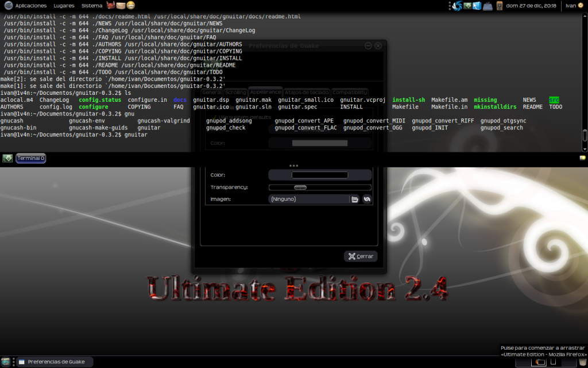
Task: Open the ivan user session menu
Action: point(570,6)
